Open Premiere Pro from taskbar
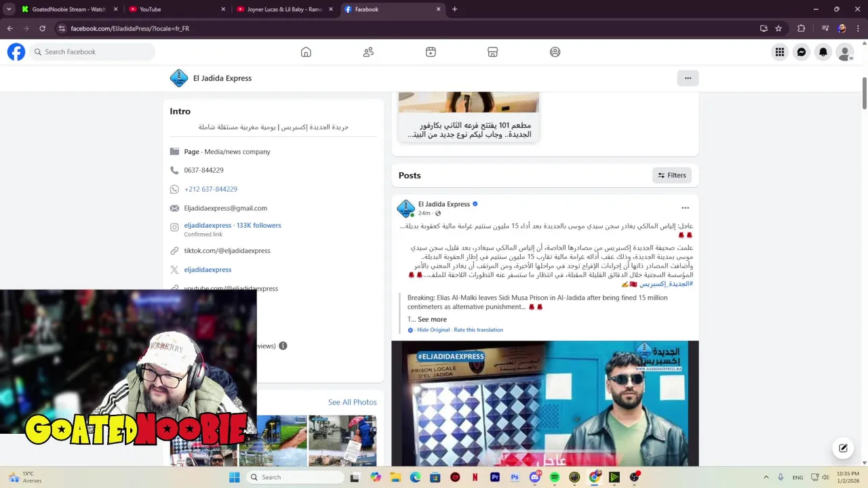This screenshot has width=868, height=488. pyautogui.click(x=495, y=477)
